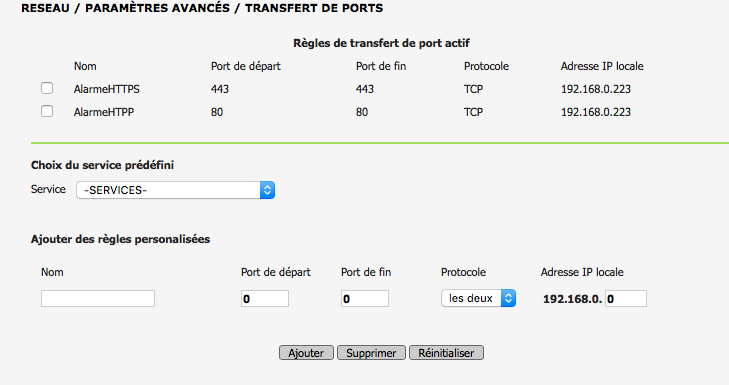Click the Supprimer button

click(x=371, y=353)
